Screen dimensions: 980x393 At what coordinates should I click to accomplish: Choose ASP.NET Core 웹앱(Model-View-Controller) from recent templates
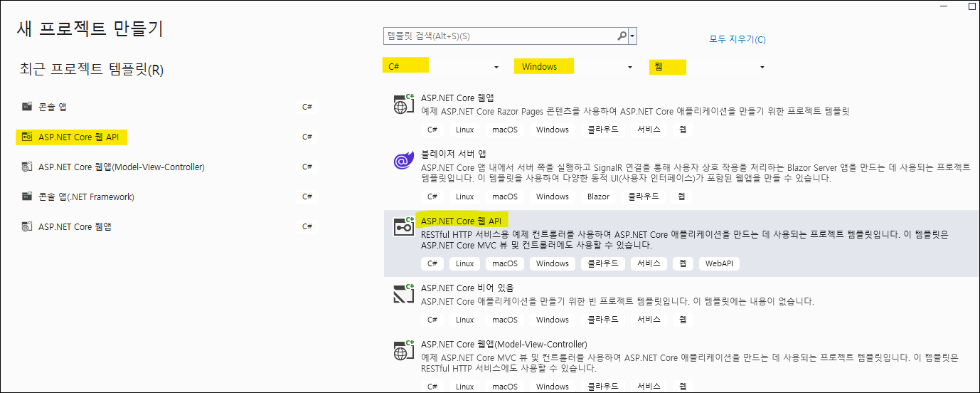point(121,167)
